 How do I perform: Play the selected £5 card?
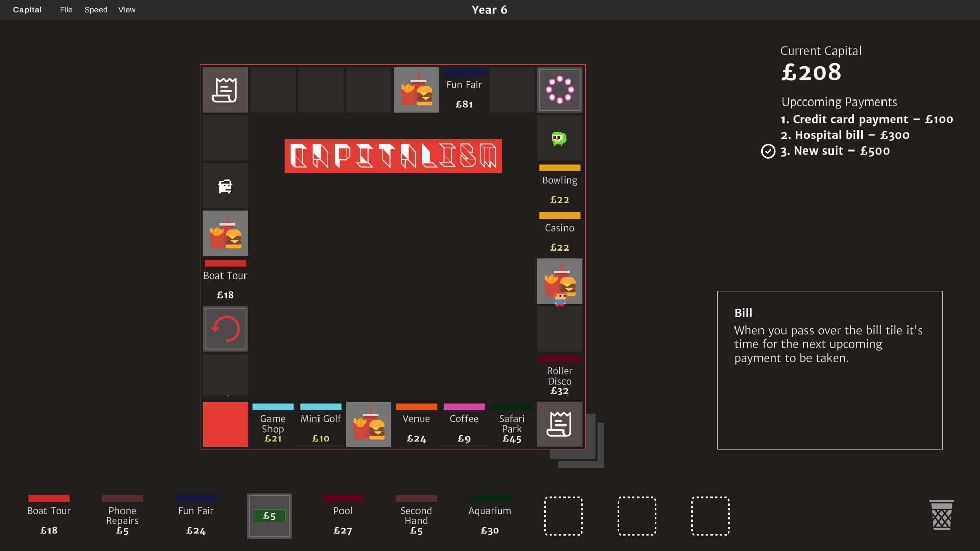coord(269,516)
